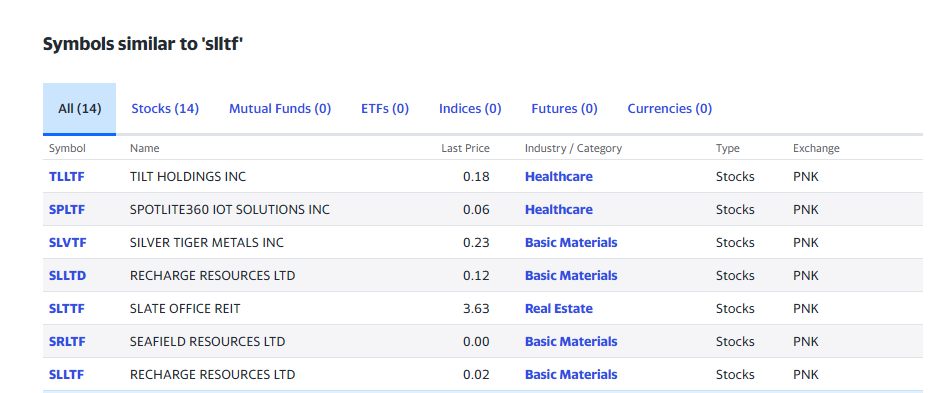944x393 pixels.
Task: Open the SPLTF symbol link
Action: pos(67,210)
